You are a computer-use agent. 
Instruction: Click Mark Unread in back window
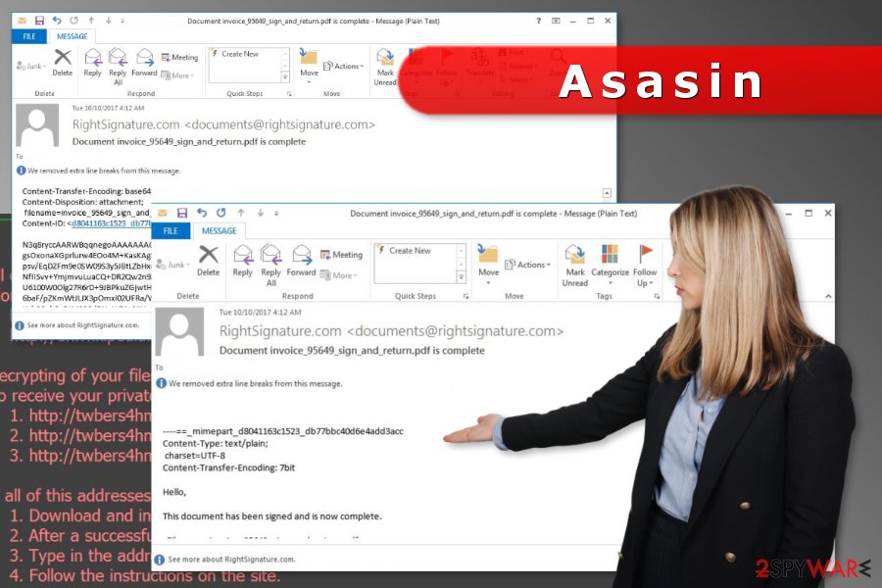(x=385, y=67)
